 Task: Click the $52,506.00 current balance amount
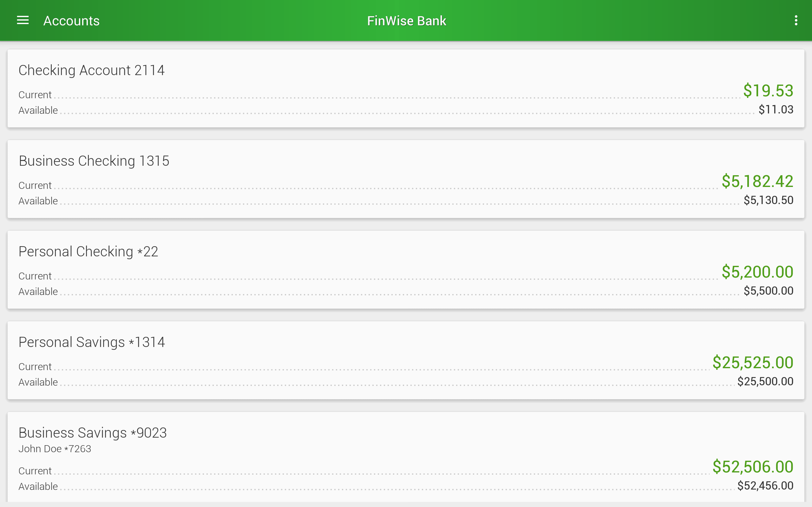(x=753, y=466)
